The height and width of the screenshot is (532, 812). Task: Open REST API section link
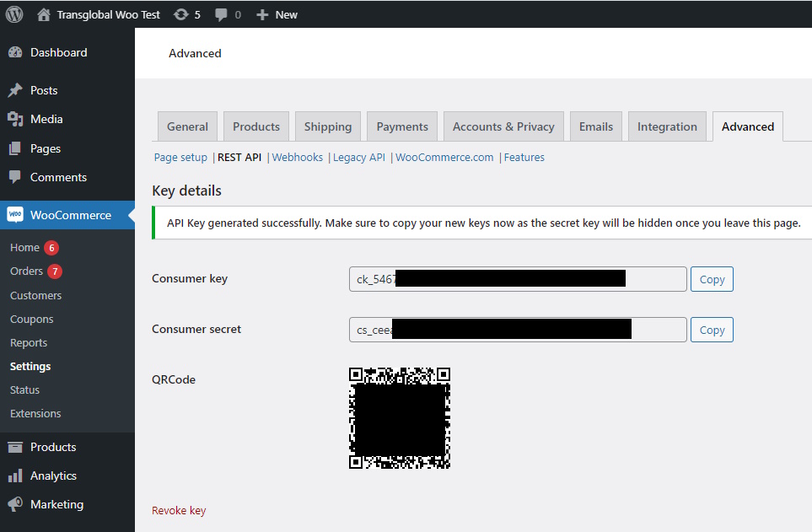click(239, 157)
